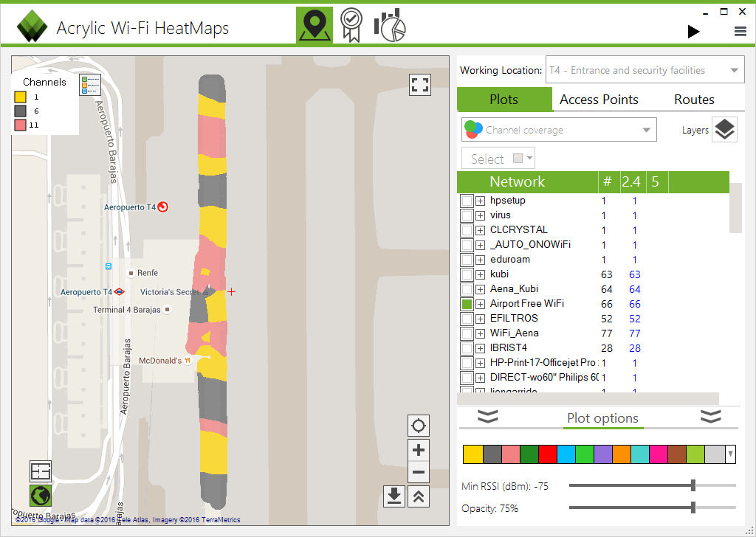Open the reports chart icon
The width and height of the screenshot is (756, 537).
coord(390,25)
